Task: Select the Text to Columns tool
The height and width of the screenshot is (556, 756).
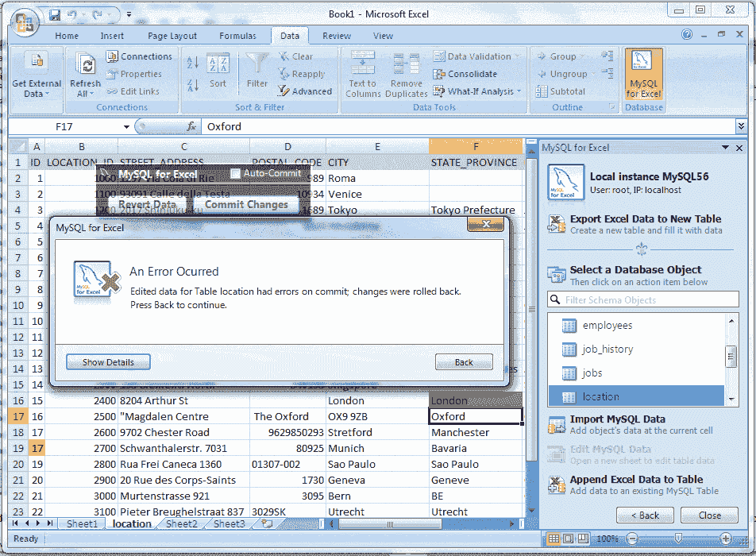Action: point(362,73)
